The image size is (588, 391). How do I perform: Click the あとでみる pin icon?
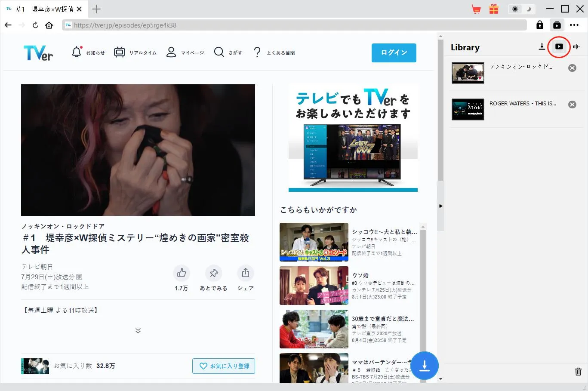[x=214, y=273]
